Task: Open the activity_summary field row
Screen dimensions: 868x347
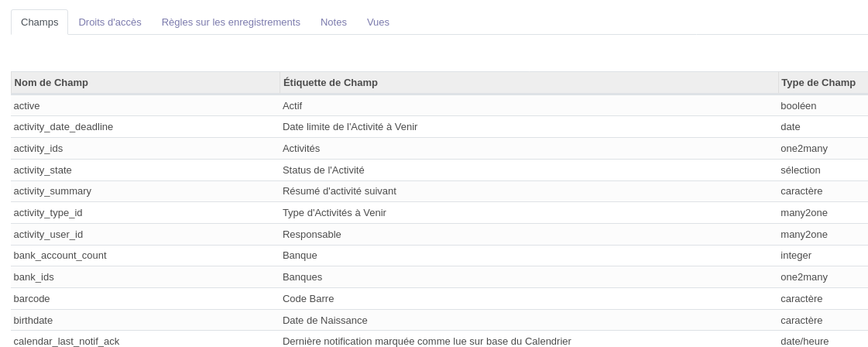Action: pyautogui.click(x=53, y=191)
